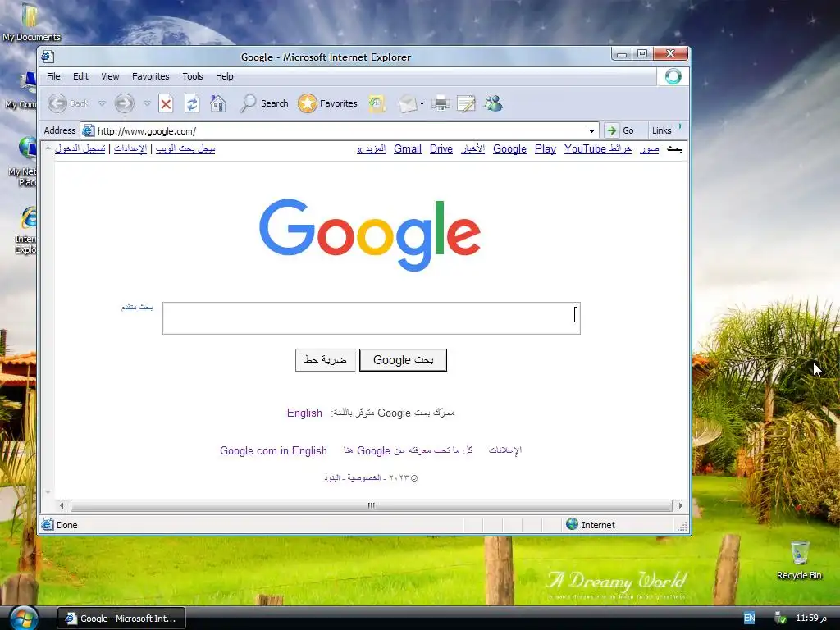Image resolution: width=840 pixels, height=630 pixels.
Task: Click the EN language bar indicator
Action: pos(749,618)
